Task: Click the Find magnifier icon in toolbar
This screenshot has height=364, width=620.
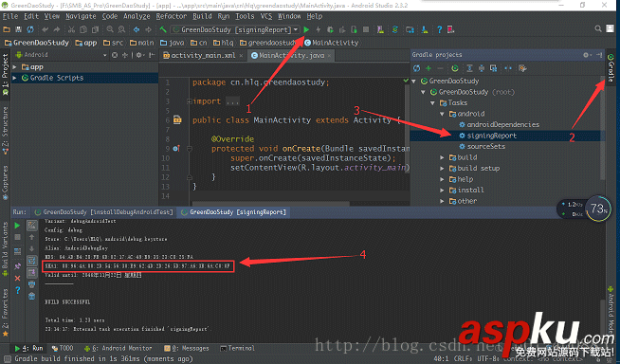Action: pyautogui.click(x=110, y=29)
